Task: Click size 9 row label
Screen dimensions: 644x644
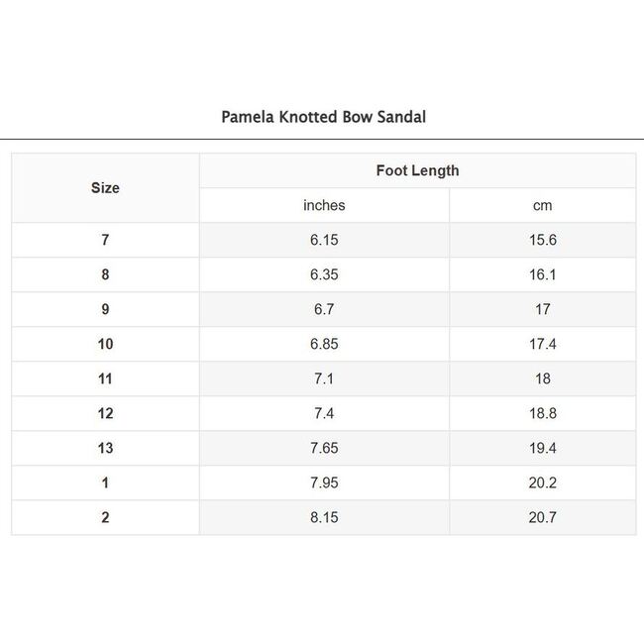Action: (x=105, y=309)
